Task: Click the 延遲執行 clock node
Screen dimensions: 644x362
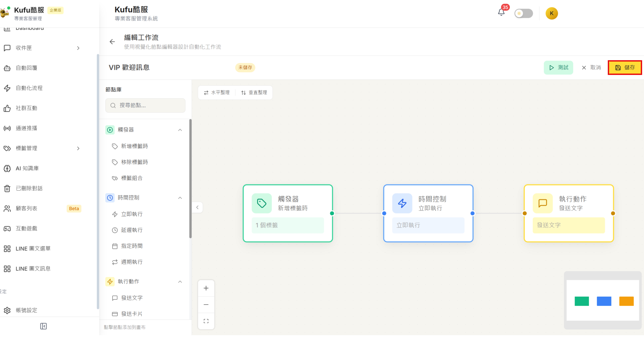Action: point(132,230)
